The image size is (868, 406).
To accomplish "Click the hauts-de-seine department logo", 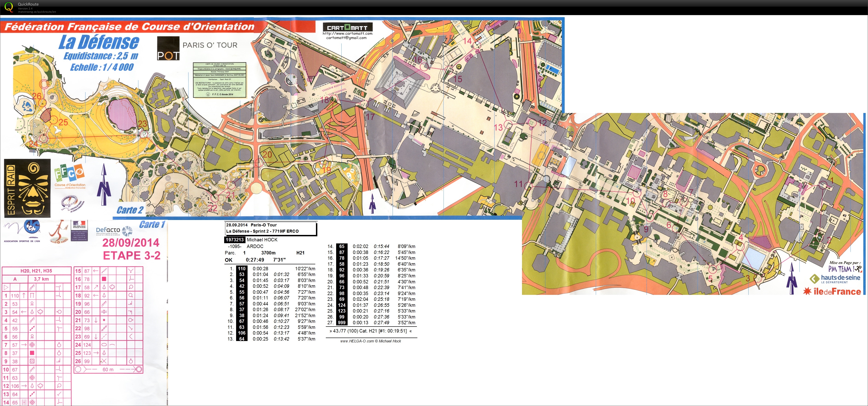I will tap(835, 279).
